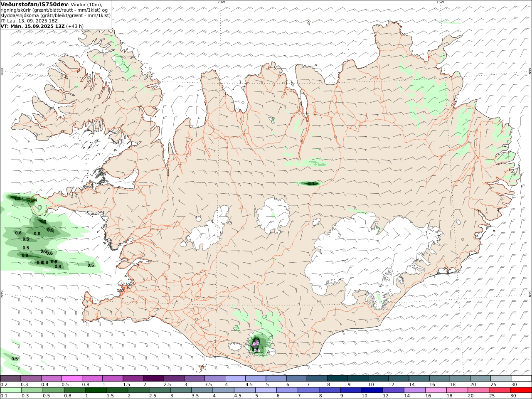This screenshot has height=399, width=532.
Task: Pick the grey-green 3 swatch in bottom legend row
Action: pos(181,390)
